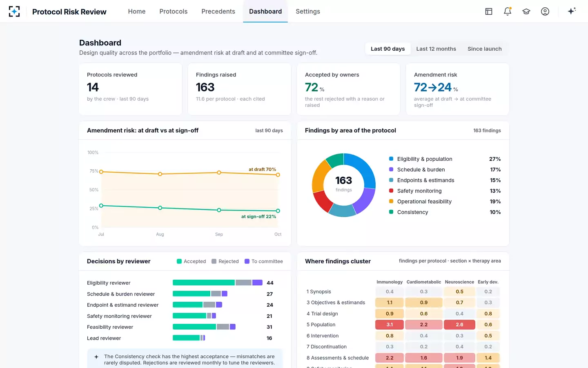Image resolution: width=588 pixels, height=368 pixels.
Task: Click the Amendment risk summary card
Action: [457, 89]
